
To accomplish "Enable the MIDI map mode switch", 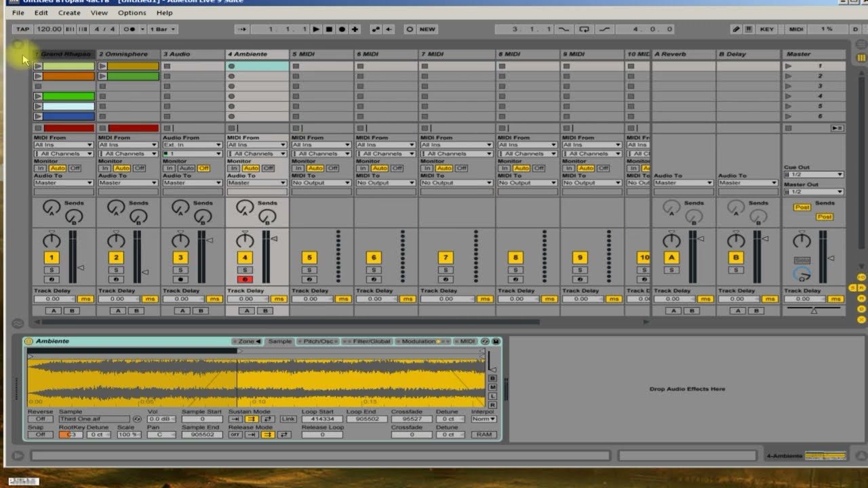I will point(797,29).
